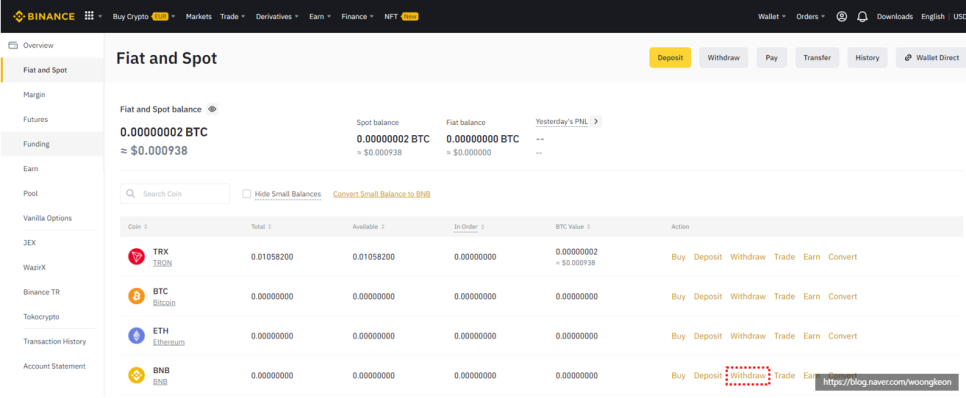
Task: Open Downloads in top bar
Action: (x=895, y=17)
